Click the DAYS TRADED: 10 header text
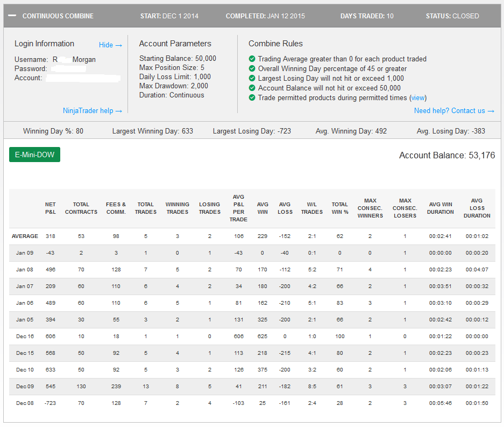Image resolution: width=504 pixels, height=427 pixels. tap(367, 16)
